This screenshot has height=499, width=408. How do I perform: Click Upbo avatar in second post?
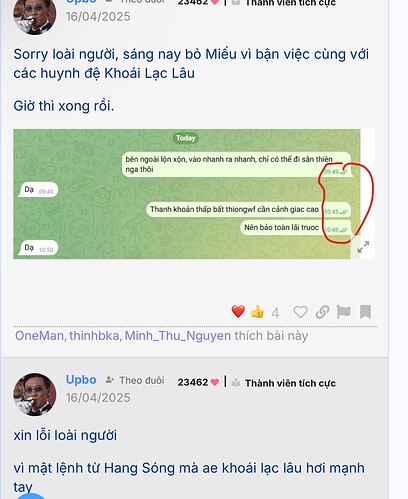[x=35, y=394]
